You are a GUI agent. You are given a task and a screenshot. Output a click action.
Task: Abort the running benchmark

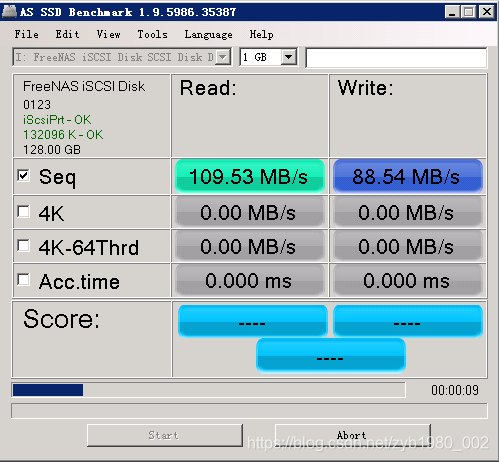click(353, 435)
